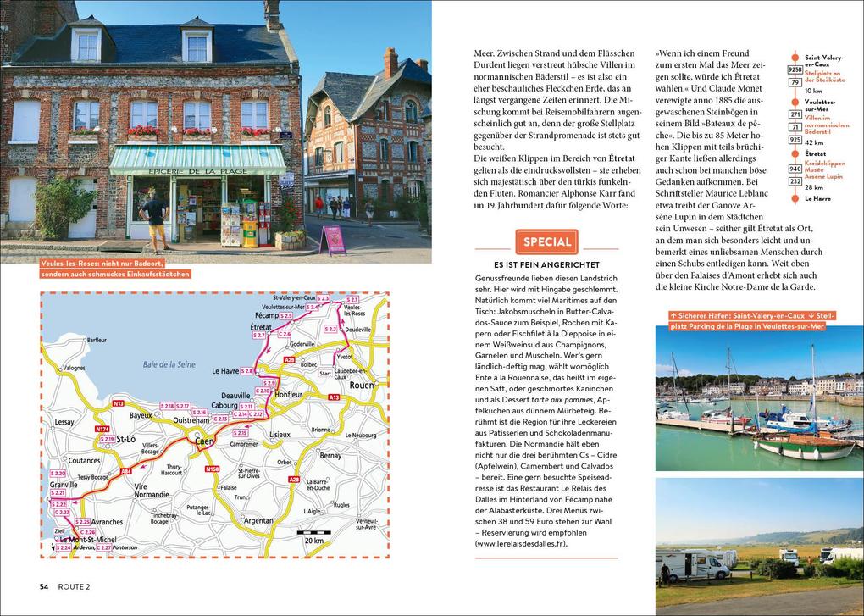The height and width of the screenshot is (616, 864).
Task: Select the Étretat waypoint dot in the route sidebar
Action: point(795,154)
